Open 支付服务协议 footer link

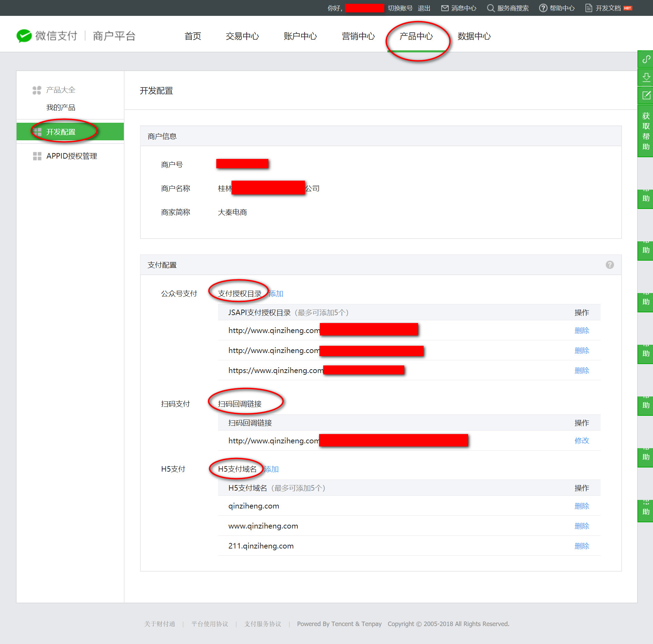point(263,624)
